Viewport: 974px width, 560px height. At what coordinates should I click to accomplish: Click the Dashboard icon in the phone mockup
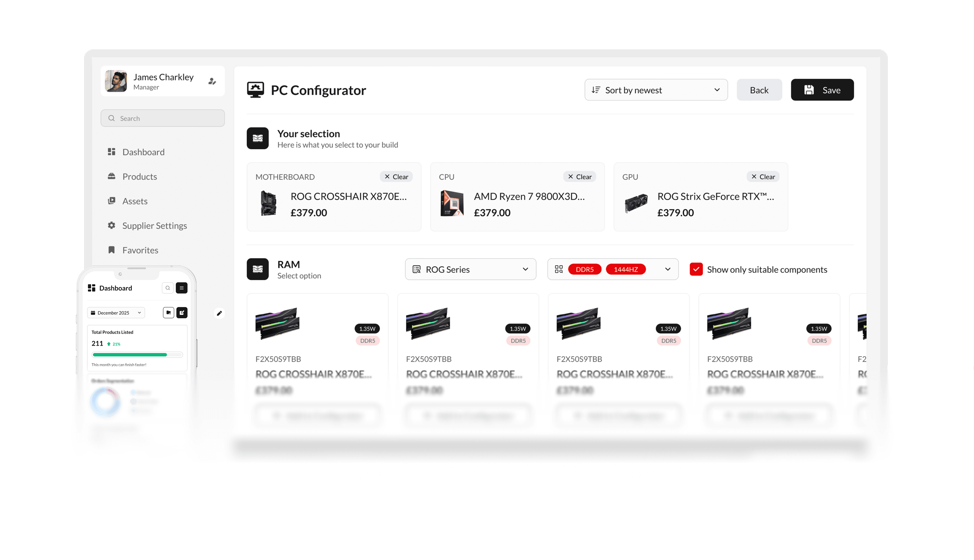pos(92,288)
